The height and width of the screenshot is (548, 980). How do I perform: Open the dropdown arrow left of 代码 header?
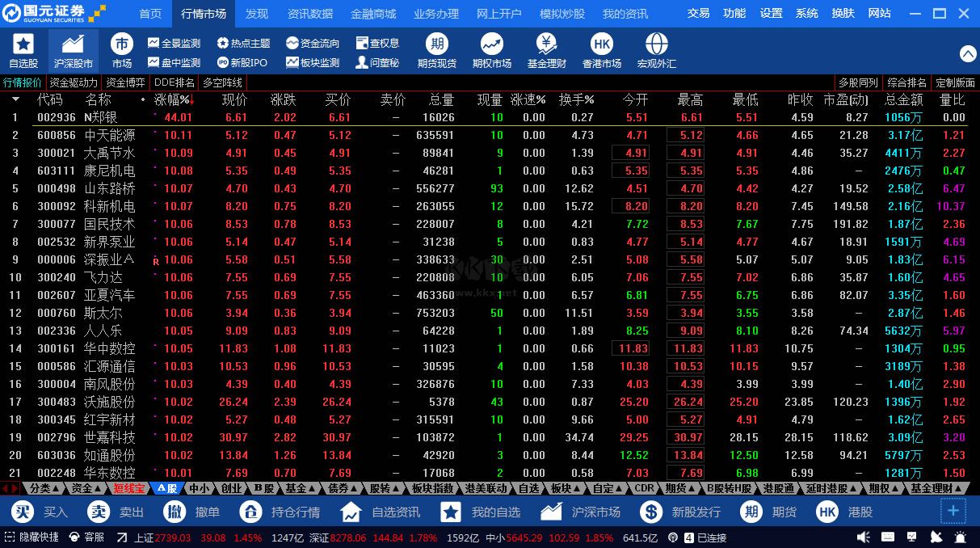click(x=15, y=99)
